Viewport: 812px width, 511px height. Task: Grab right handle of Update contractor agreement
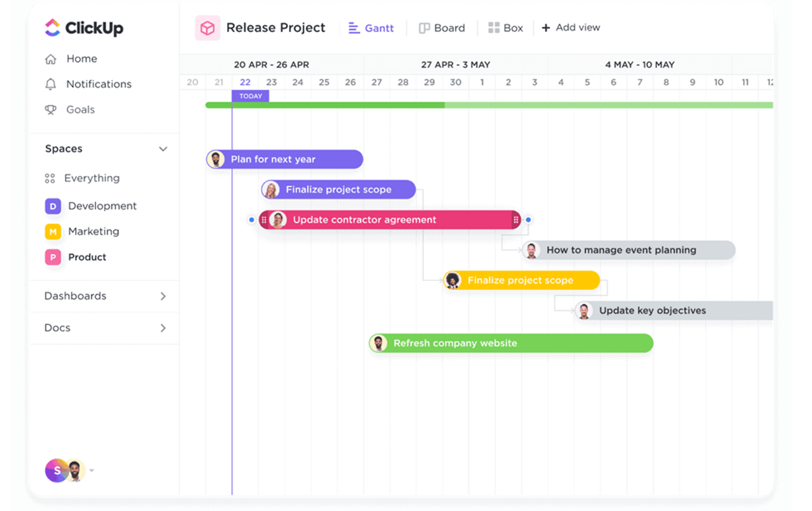[x=516, y=220]
